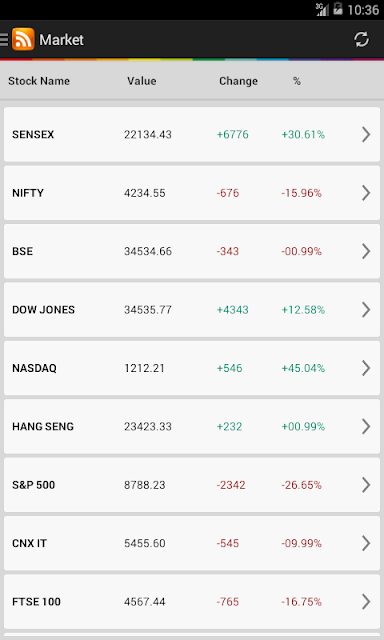Tap the FTSE 100 value 4567.44
Viewport: 384px width, 640px height.
pos(145,602)
